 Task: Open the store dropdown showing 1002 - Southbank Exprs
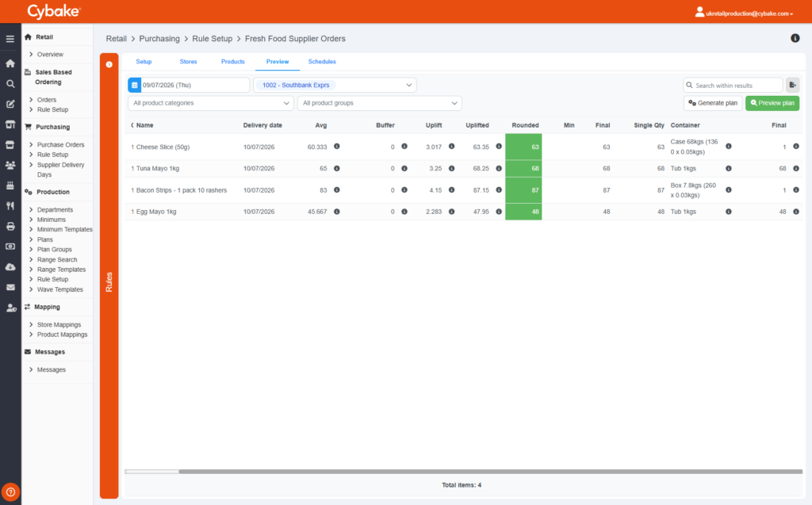tap(335, 85)
